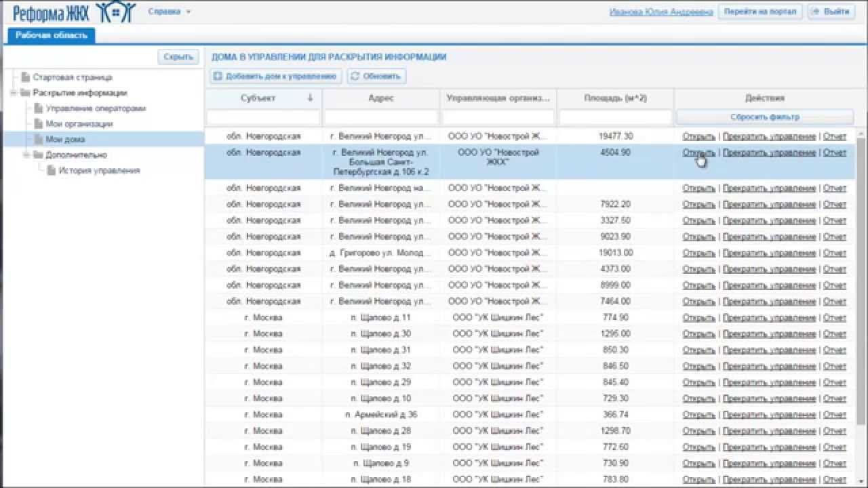Click Открыть for the 7922.20 row
This screenshot has width=868, height=488.
[699, 205]
